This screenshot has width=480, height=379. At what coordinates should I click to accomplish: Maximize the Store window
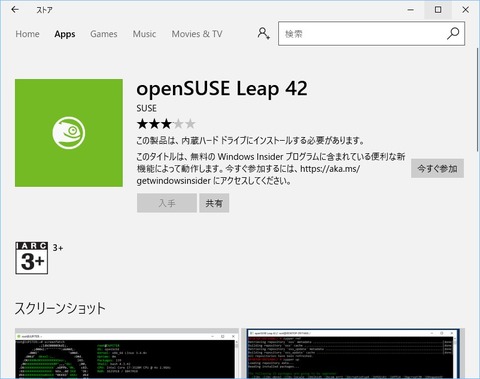pos(438,10)
